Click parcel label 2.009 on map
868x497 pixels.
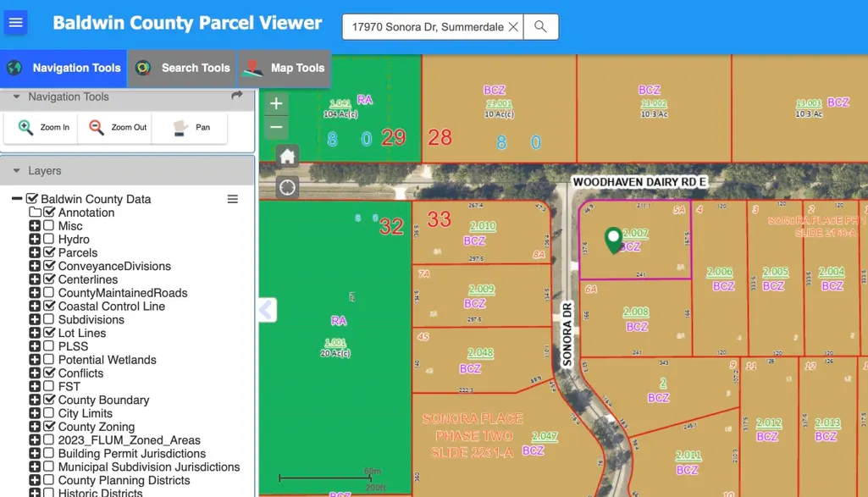481,289
